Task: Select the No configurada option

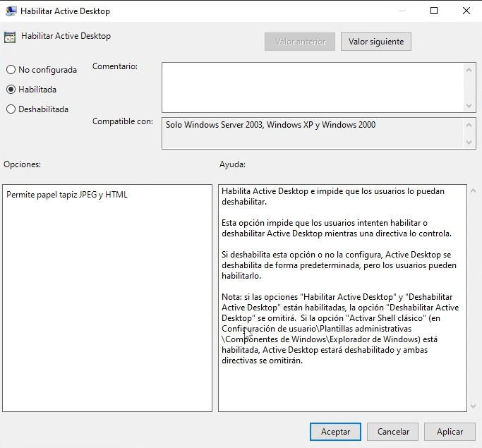Action: pos(11,70)
